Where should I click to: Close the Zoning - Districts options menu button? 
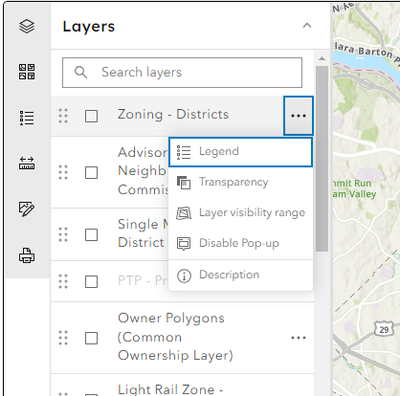click(298, 116)
